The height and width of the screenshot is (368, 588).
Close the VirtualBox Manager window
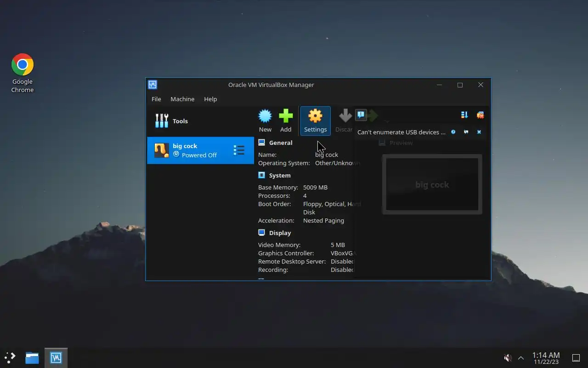tap(481, 85)
